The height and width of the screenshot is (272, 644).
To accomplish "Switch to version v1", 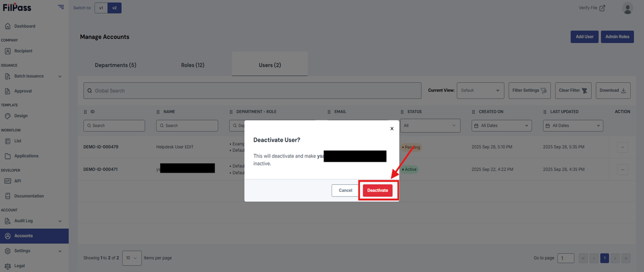I will pos(101,8).
